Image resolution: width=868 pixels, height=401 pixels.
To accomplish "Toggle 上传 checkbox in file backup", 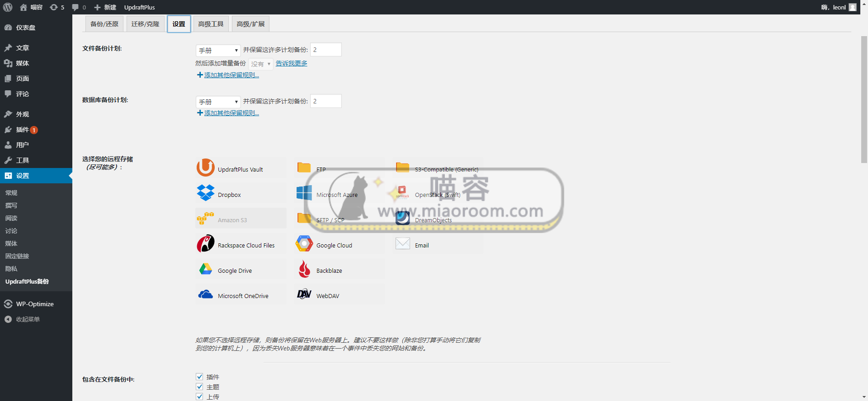I will click(x=199, y=396).
